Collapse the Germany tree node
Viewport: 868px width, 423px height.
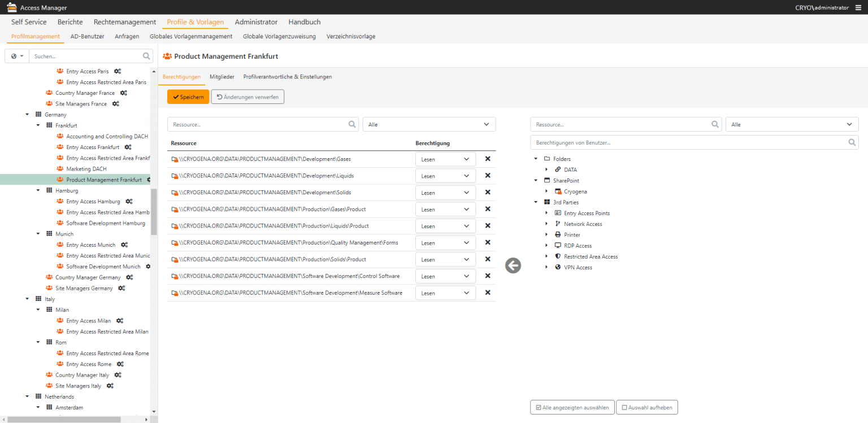[x=27, y=115]
